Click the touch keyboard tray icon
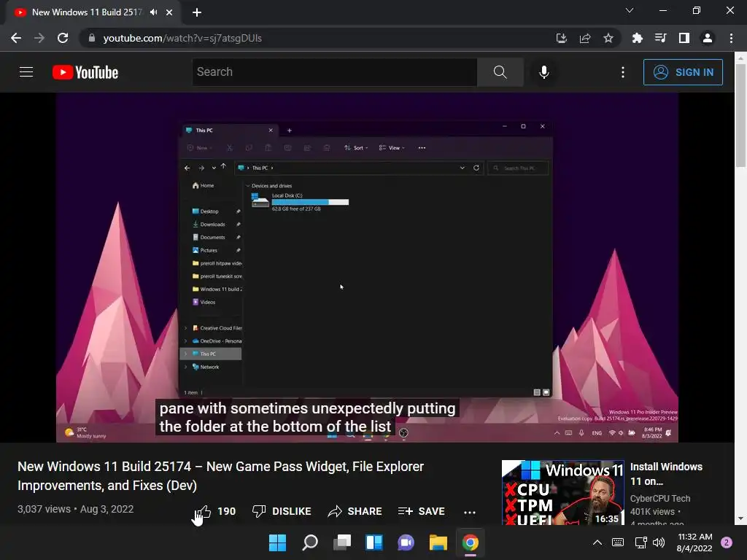This screenshot has height=560, width=747. pyautogui.click(x=617, y=542)
